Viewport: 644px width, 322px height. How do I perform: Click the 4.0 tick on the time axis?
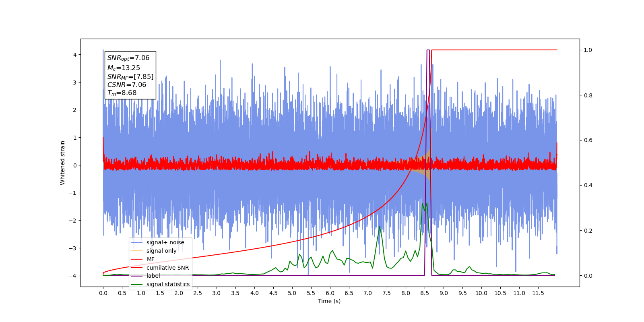[x=254, y=293]
